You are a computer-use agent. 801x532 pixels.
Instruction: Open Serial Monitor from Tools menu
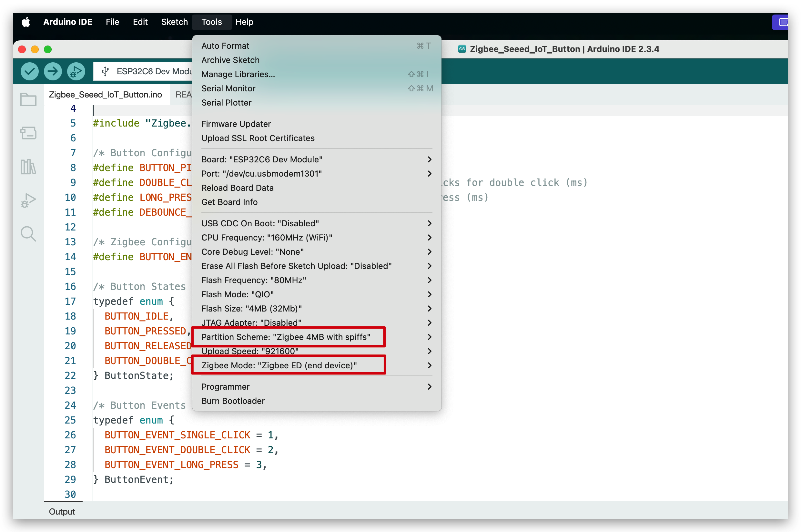click(316, 88)
